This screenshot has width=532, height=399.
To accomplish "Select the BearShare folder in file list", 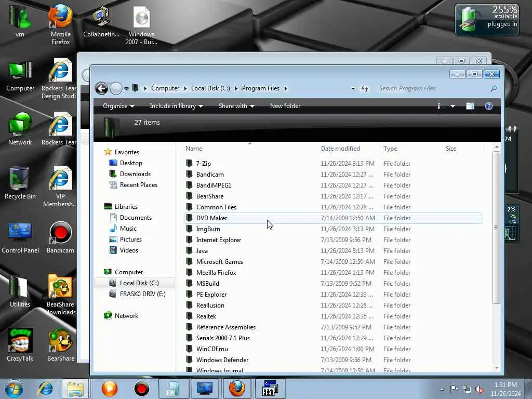I will pyautogui.click(x=210, y=196).
